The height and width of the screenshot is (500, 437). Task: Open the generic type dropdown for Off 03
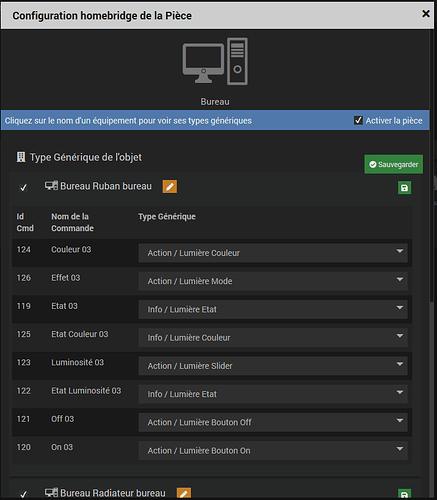273,422
